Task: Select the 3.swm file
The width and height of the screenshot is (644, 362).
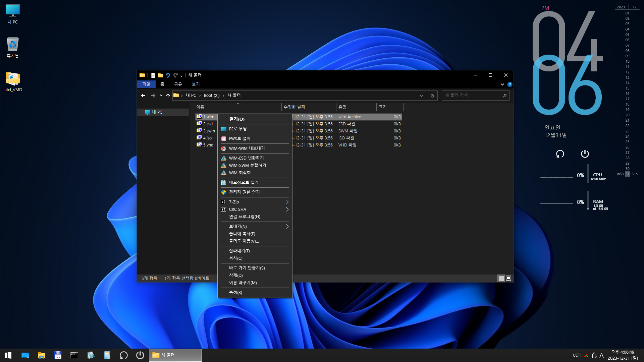Action: point(209,131)
